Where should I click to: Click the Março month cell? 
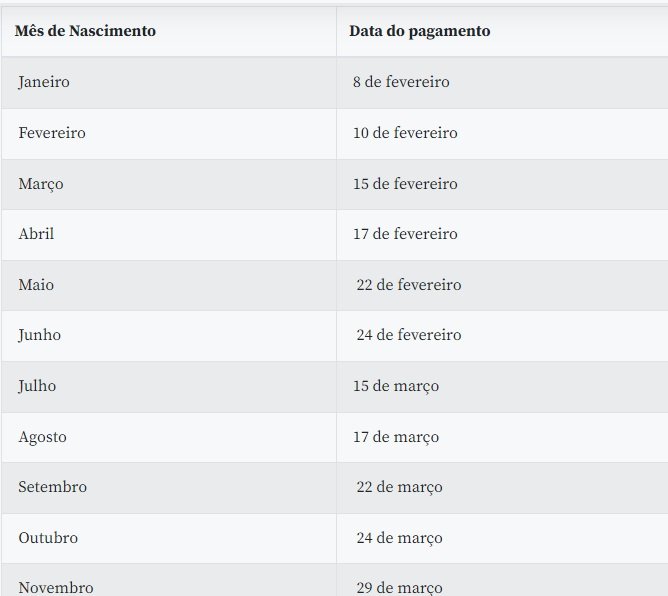point(41,184)
